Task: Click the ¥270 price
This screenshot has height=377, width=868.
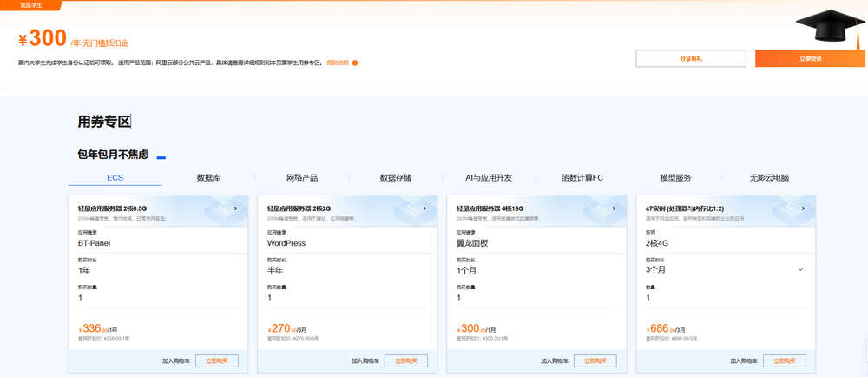Action: click(286, 329)
